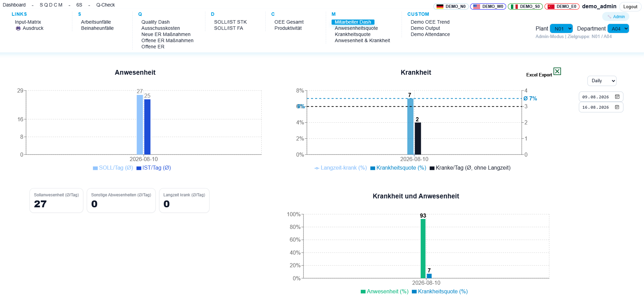Open OEE Gesamt link
The width and height of the screenshot is (644, 306).
coord(289,22)
